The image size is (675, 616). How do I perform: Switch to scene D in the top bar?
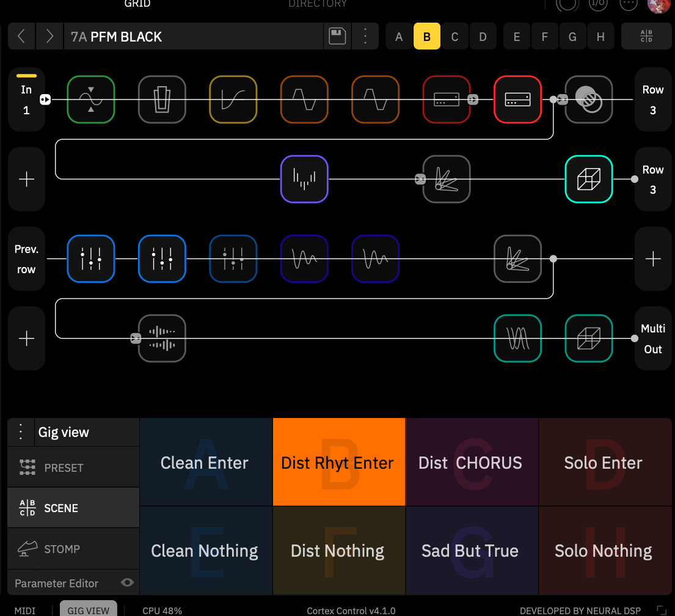coord(483,37)
